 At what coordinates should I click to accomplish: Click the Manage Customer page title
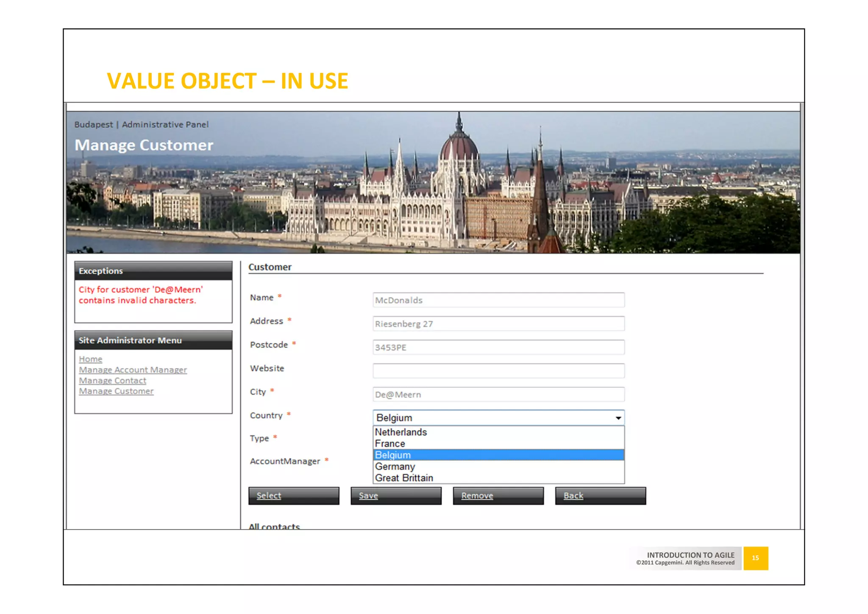(144, 145)
